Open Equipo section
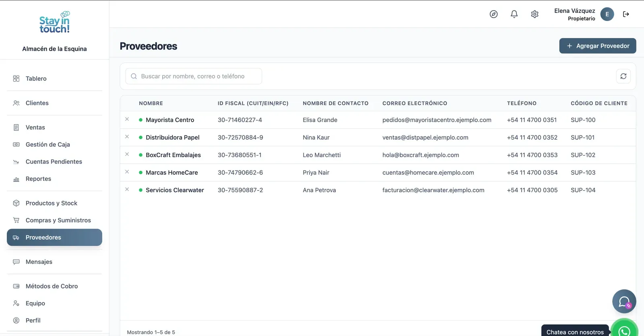Image resolution: width=644 pixels, height=336 pixels. [54, 303]
